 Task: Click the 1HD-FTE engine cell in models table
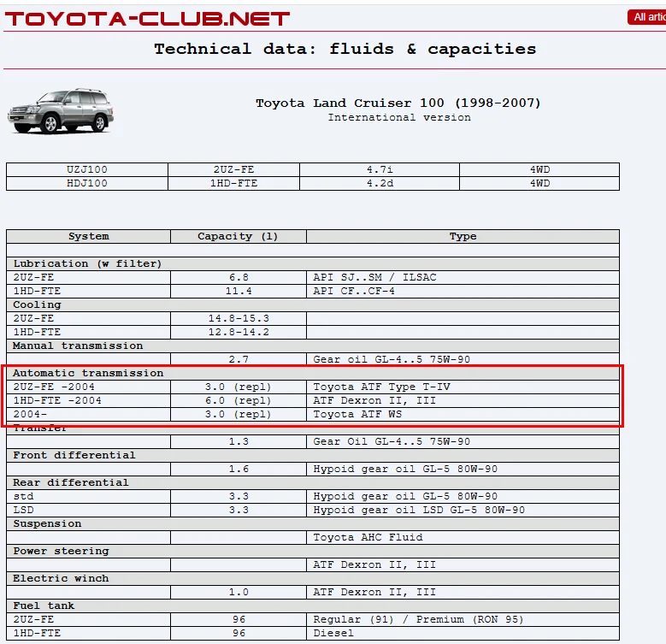point(235,183)
